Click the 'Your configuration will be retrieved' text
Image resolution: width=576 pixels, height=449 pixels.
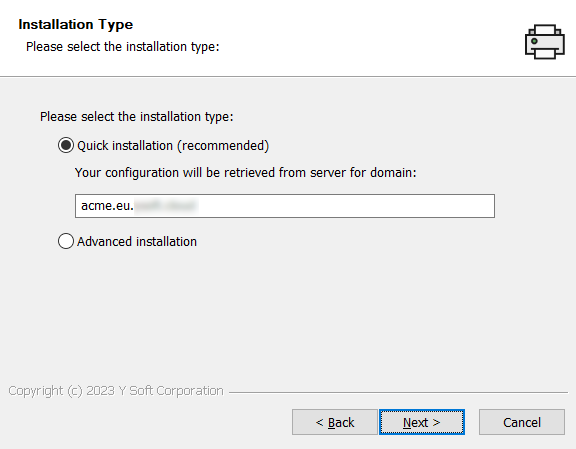[x=246, y=172]
